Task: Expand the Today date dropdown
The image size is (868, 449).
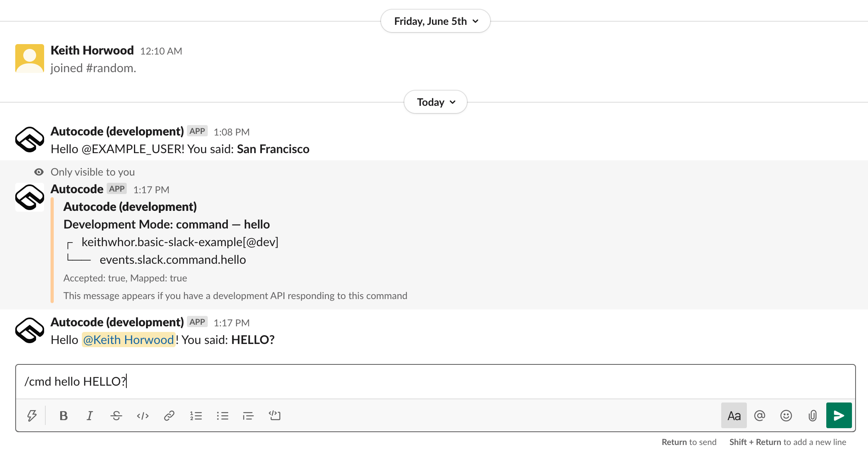Action: point(435,102)
